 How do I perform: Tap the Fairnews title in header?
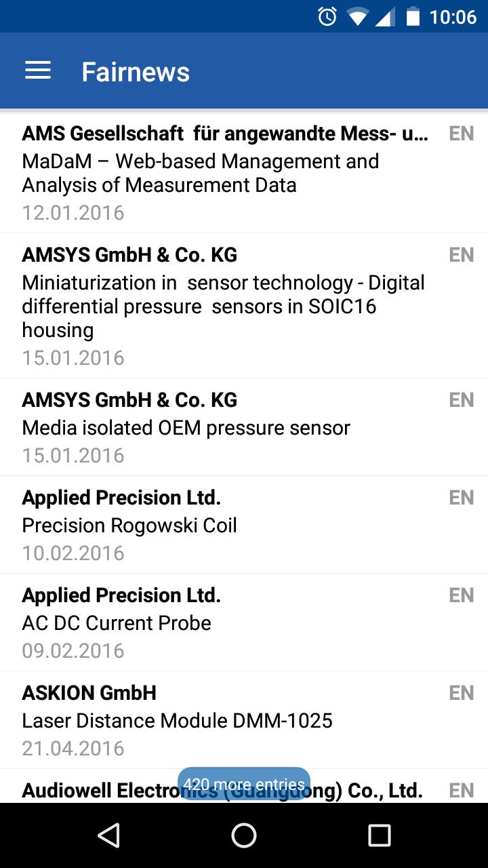[136, 72]
